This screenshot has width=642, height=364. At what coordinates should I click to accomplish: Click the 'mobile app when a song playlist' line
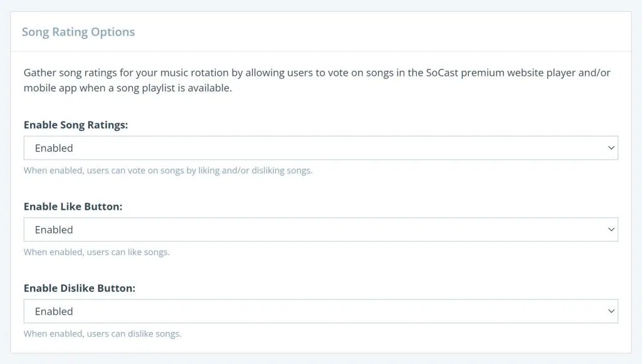click(x=128, y=88)
